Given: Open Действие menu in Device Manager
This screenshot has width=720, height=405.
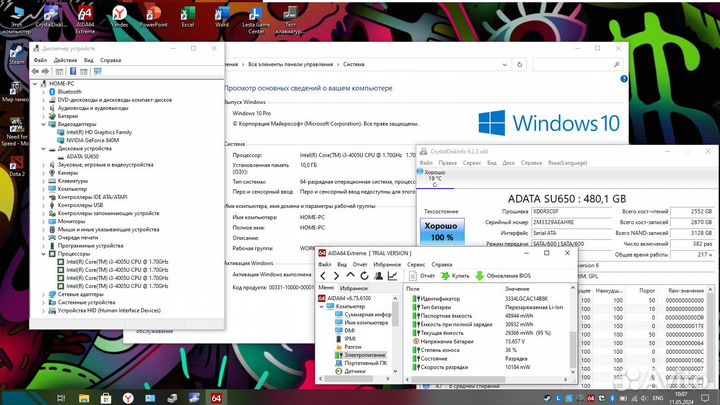Looking at the screenshot, I should 65,60.
